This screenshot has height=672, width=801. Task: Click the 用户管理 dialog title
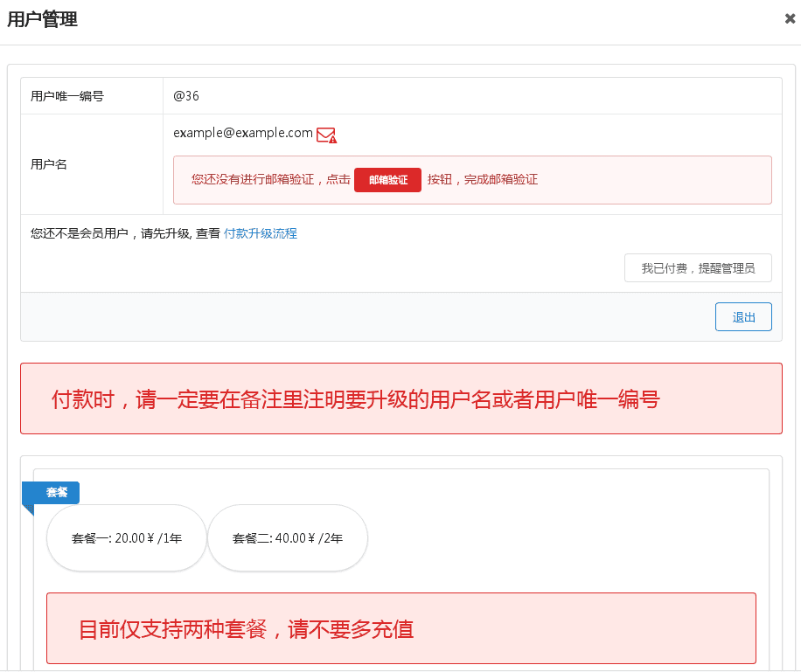tap(42, 20)
